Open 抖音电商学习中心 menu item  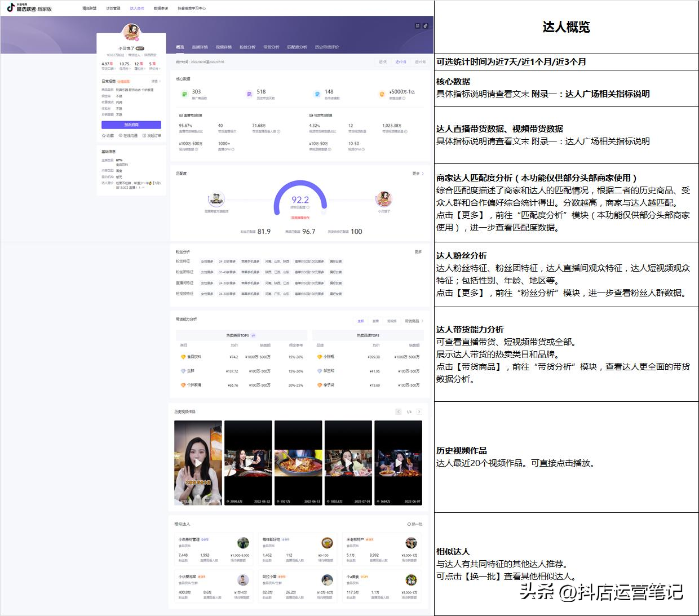click(192, 8)
